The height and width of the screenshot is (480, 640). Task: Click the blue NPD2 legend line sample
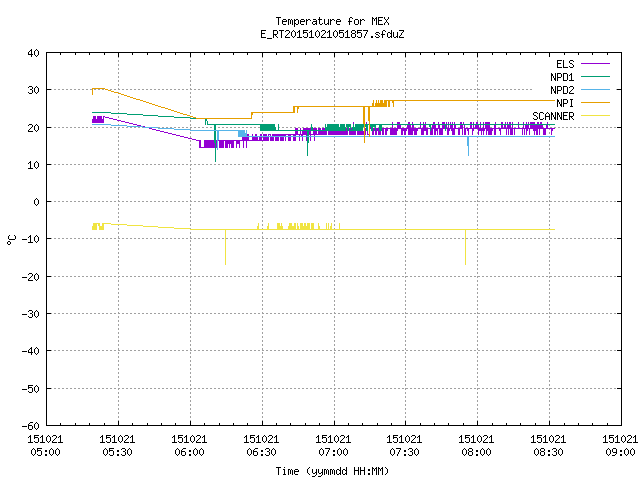coord(595,89)
